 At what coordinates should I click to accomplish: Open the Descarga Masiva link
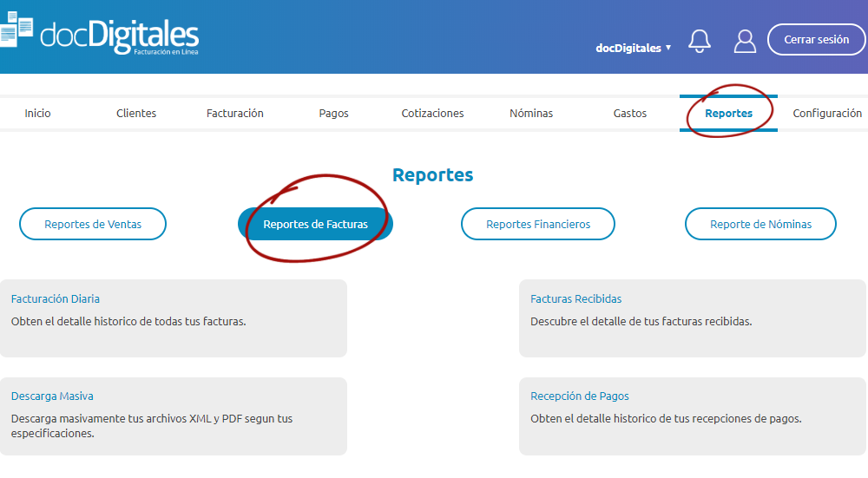(x=52, y=396)
